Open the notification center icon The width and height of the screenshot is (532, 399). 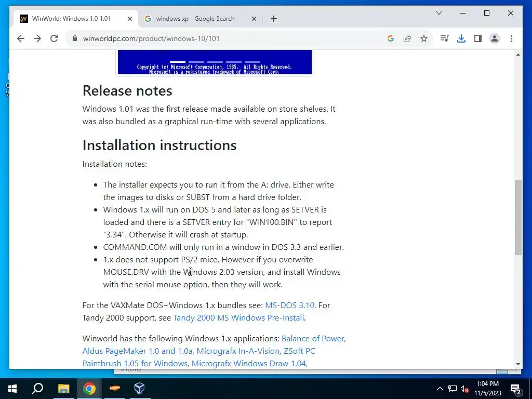pyautogui.click(x=516, y=389)
